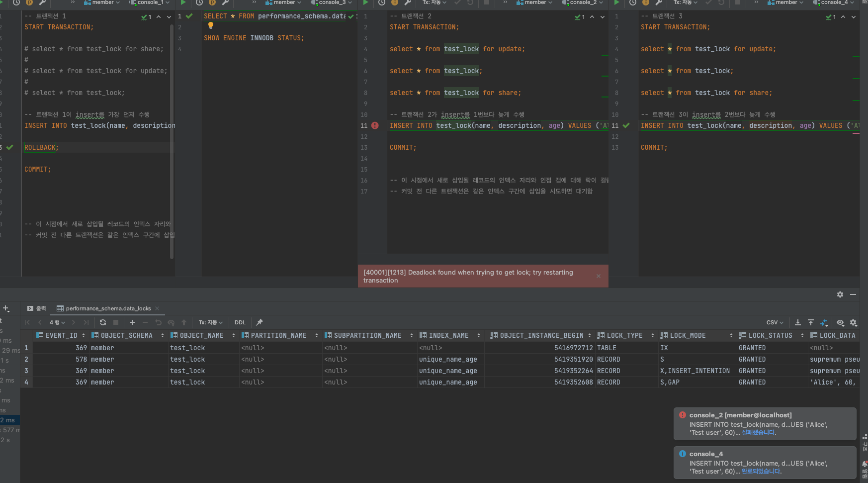This screenshot has width=868, height=483.
Task: Click the DDL button
Action: pyautogui.click(x=240, y=322)
